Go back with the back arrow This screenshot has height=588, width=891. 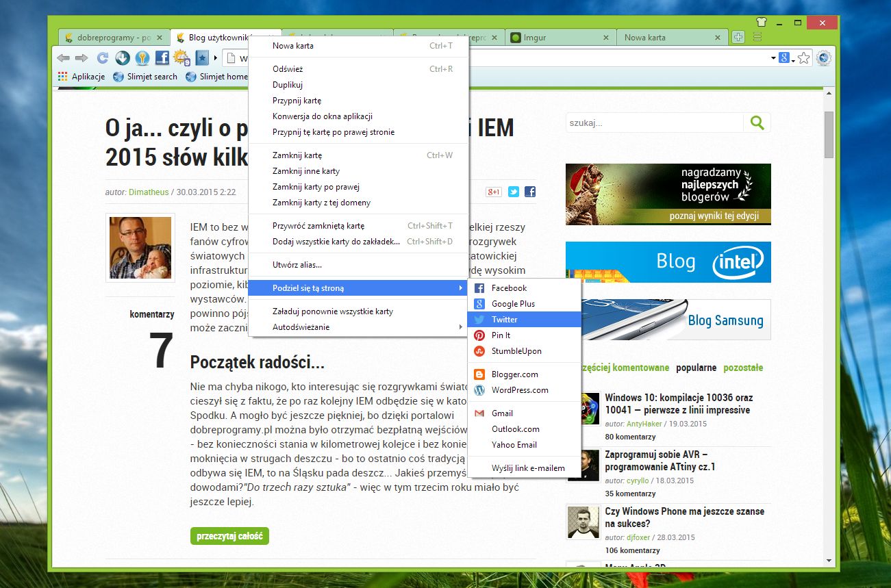pos(64,58)
